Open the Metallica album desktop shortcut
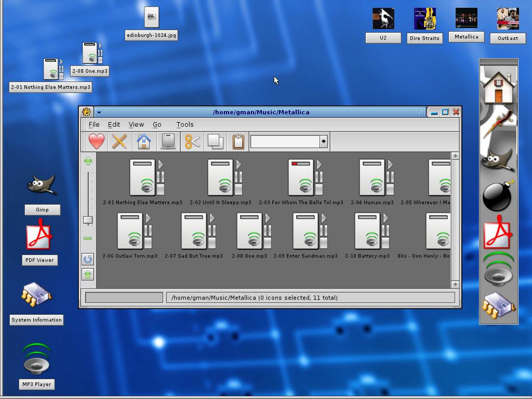The height and width of the screenshot is (399, 532). click(466, 18)
